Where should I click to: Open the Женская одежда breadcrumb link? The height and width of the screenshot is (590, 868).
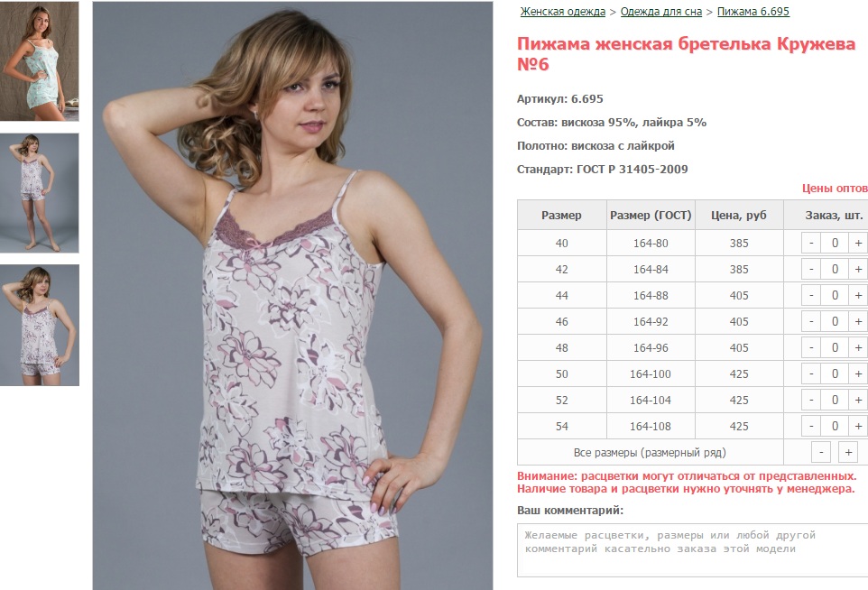point(562,12)
